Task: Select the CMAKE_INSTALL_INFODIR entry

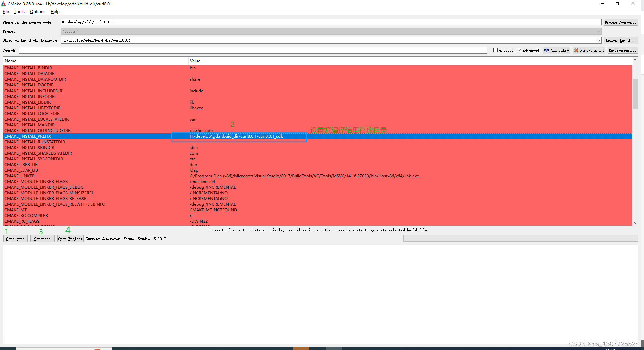Action: (x=29, y=97)
